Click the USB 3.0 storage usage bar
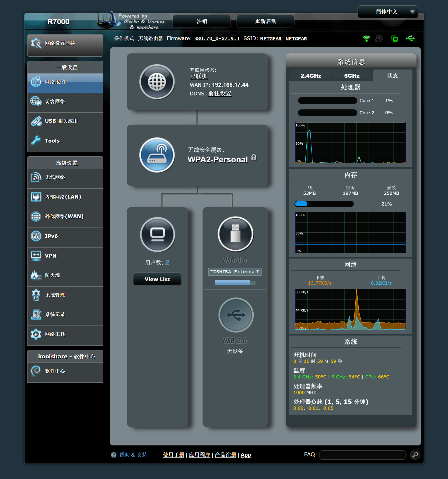Screen dimensions: 448x479 point(235,283)
